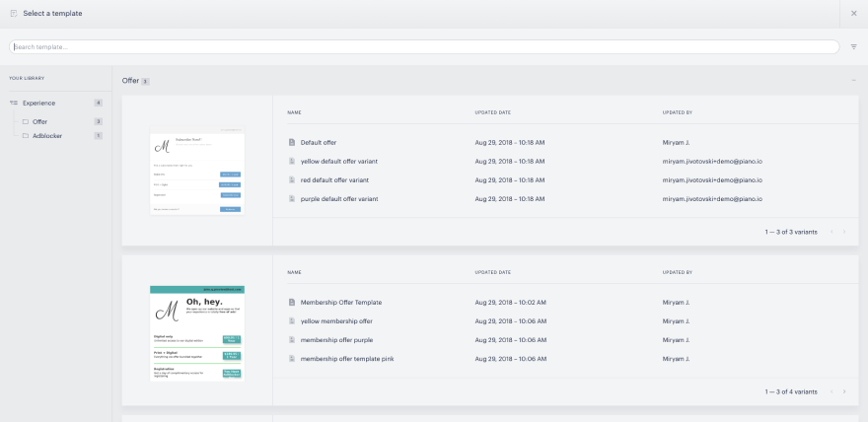Viewport: 868px width, 422px height.
Task: Click the purple default offer variant file icon
Action: [291, 198]
